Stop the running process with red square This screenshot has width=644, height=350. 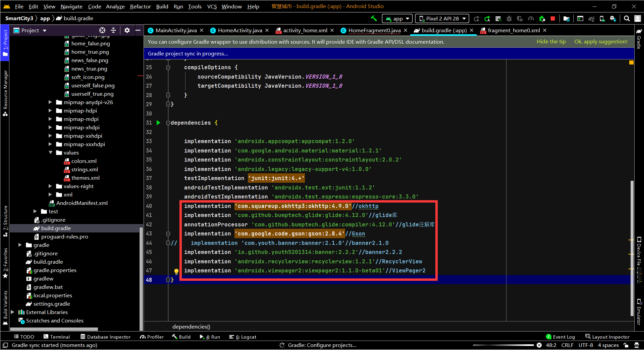553,18
